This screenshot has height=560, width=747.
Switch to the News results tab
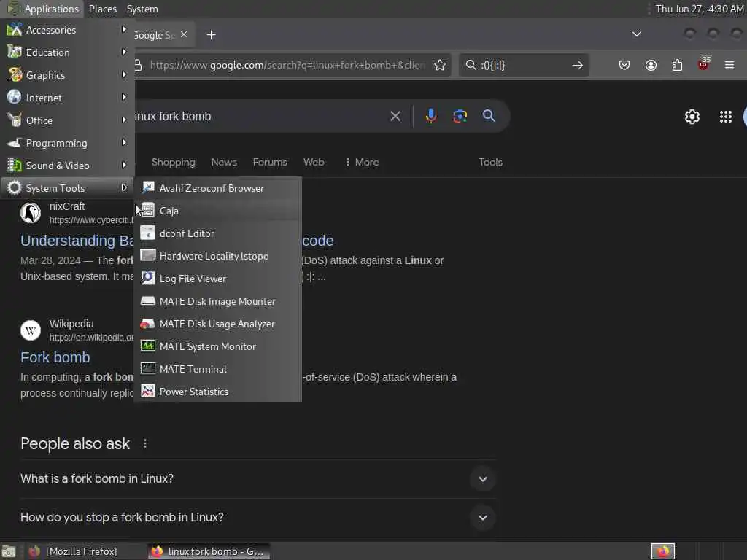[224, 163]
